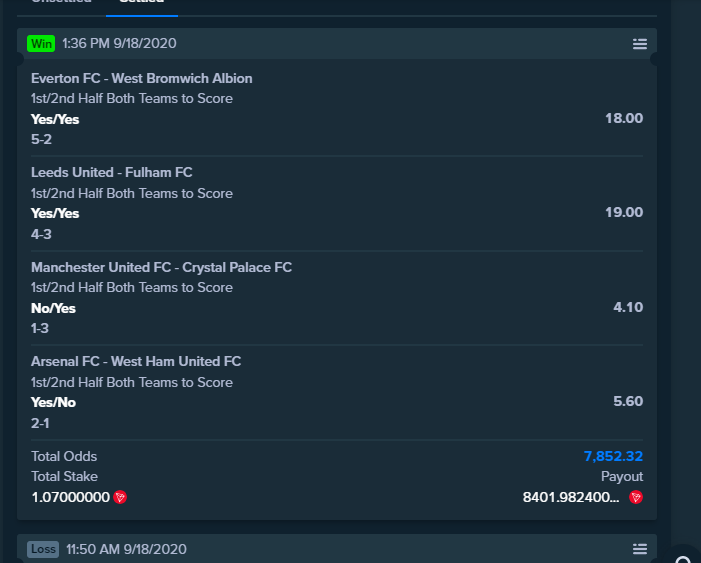Switch to the Unsettled tab

(x=61, y=2)
